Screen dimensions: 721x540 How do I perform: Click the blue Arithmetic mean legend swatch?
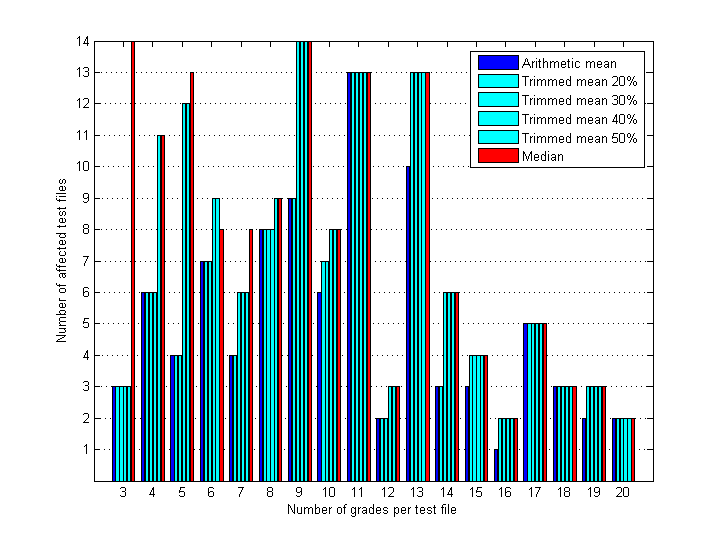[x=497, y=64]
